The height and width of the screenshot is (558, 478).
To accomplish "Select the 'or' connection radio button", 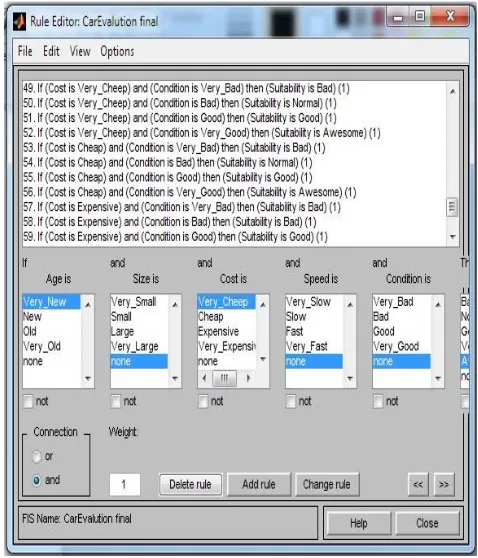I will pos(37,457).
